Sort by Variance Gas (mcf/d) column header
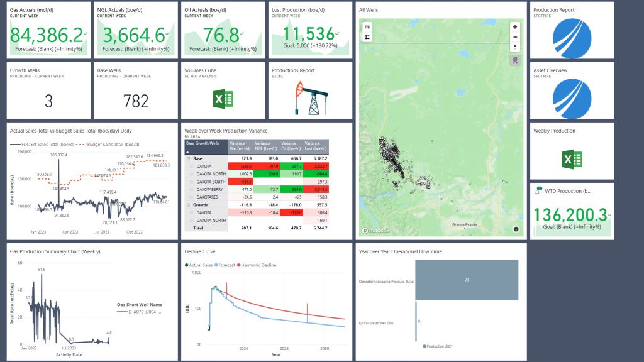The image size is (644, 362). click(241, 146)
